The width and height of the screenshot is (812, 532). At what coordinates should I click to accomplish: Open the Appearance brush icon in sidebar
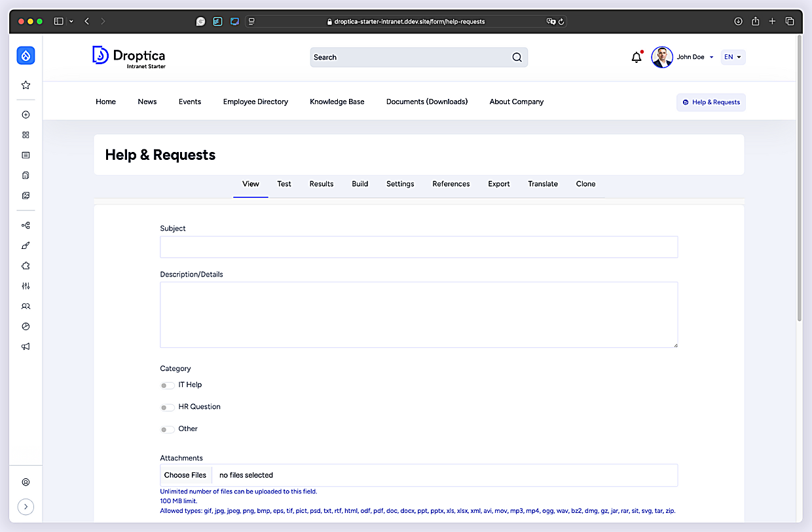(26, 246)
